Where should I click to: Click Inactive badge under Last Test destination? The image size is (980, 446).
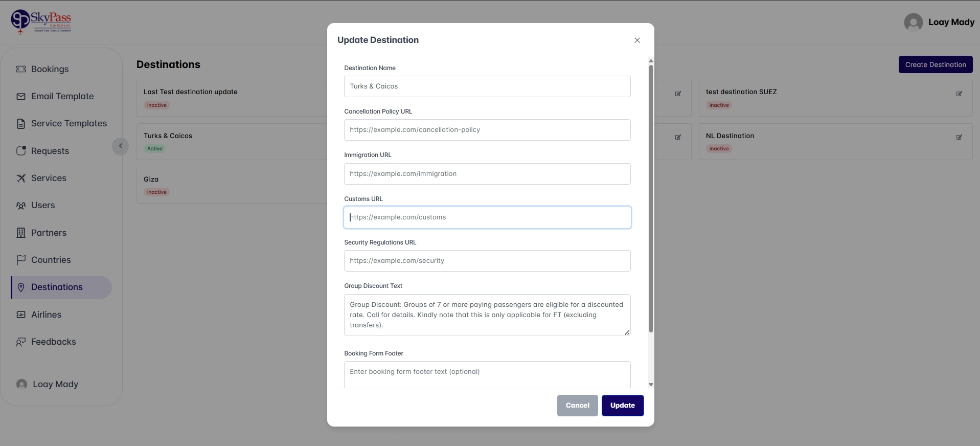[157, 105]
